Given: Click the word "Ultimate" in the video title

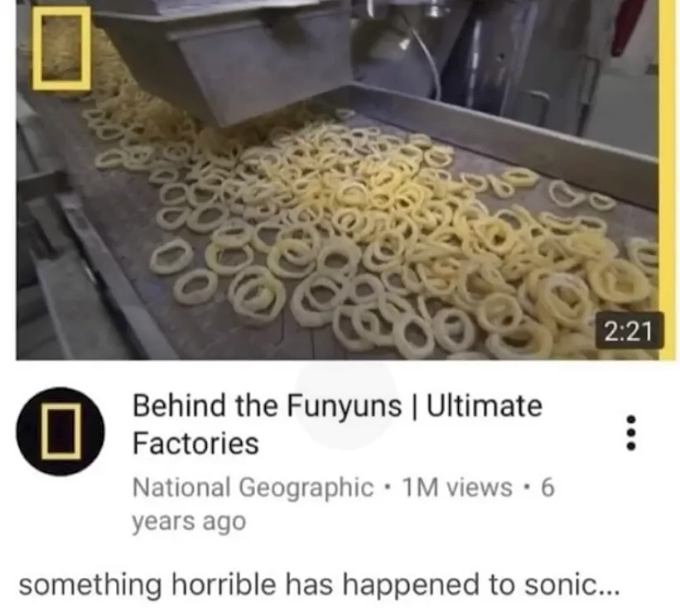Looking at the screenshot, I should click(x=485, y=406).
